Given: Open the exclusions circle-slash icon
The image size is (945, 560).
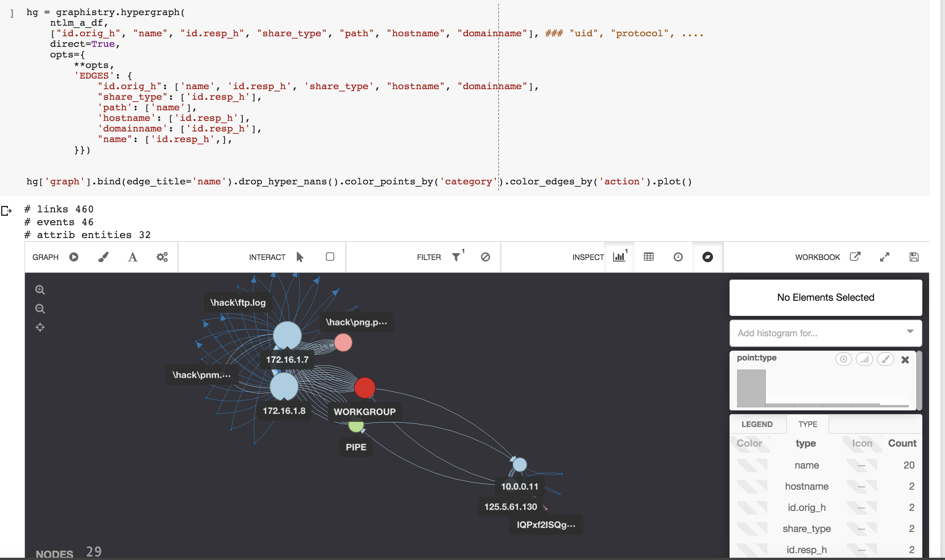Looking at the screenshot, I should point(486,257).
